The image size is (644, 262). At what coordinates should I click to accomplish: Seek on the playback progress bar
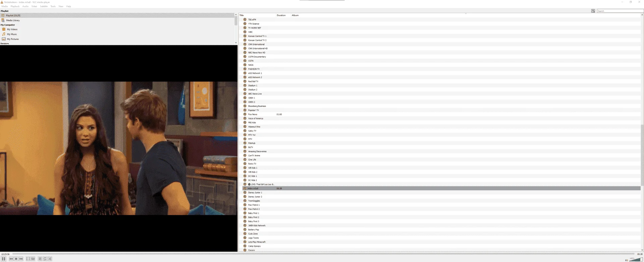point(323,254)
